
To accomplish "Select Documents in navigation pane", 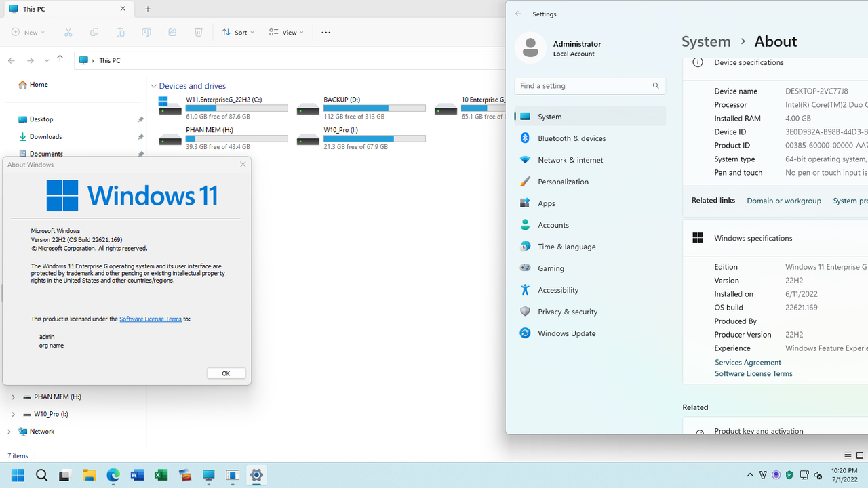I will coord(46,154).
